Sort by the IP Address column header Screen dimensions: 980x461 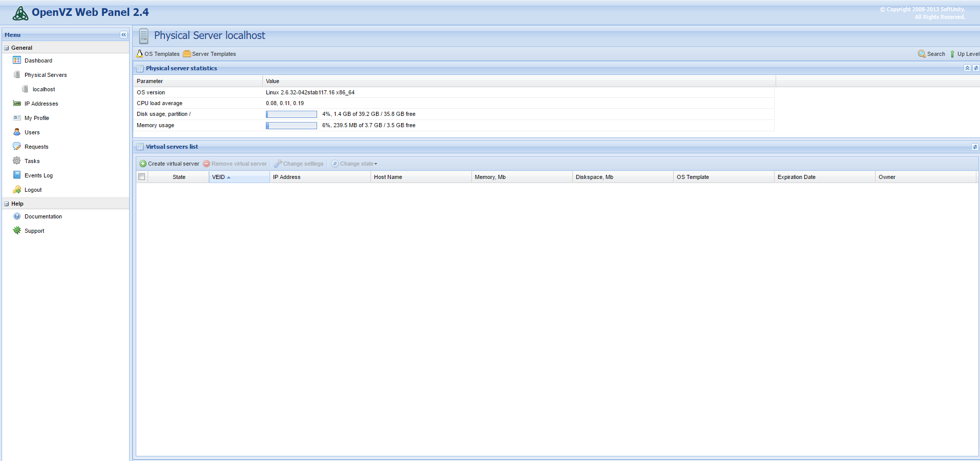click(x=320, y=177)
